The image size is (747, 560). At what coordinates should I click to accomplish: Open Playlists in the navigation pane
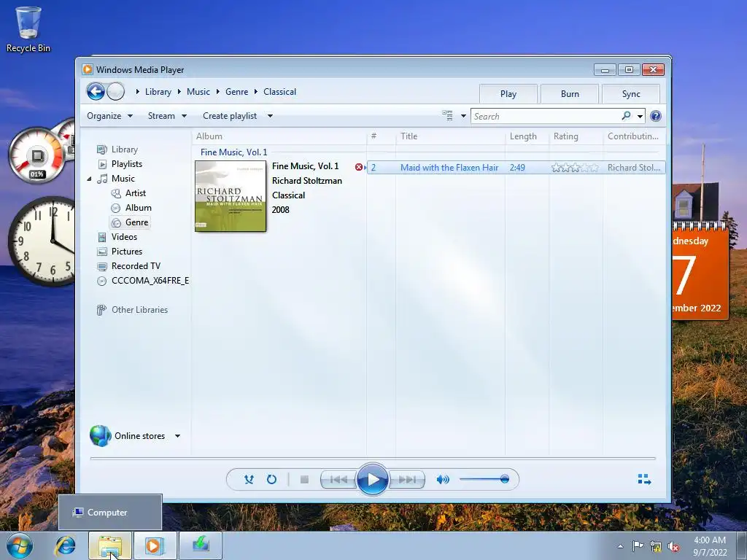[127, 164]
